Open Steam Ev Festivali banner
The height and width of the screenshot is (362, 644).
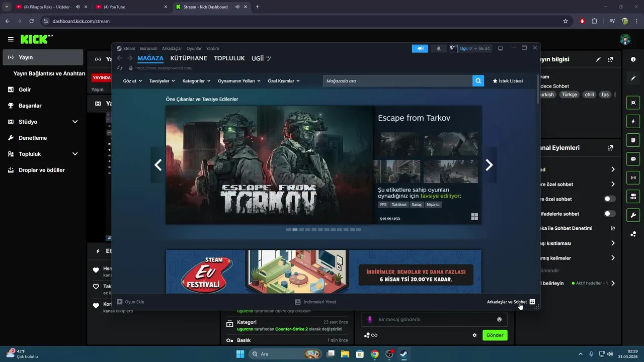point(324,271)
